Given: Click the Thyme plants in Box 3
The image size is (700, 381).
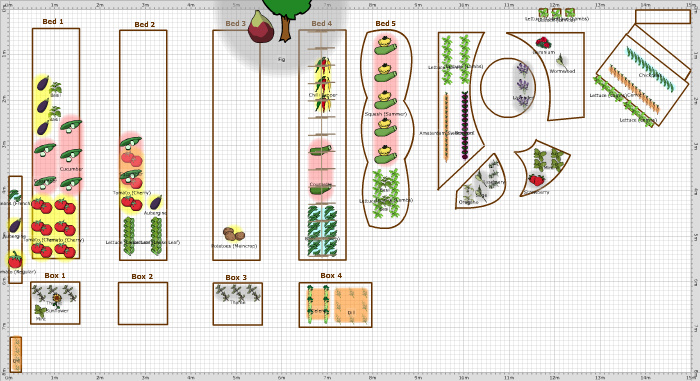Looking at the screenshot, I should point(238,293).
